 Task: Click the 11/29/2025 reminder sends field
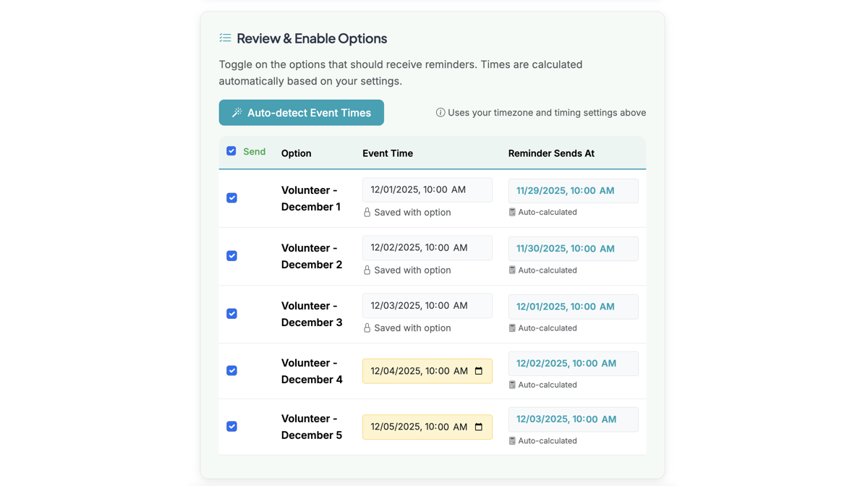click(573, 190)
